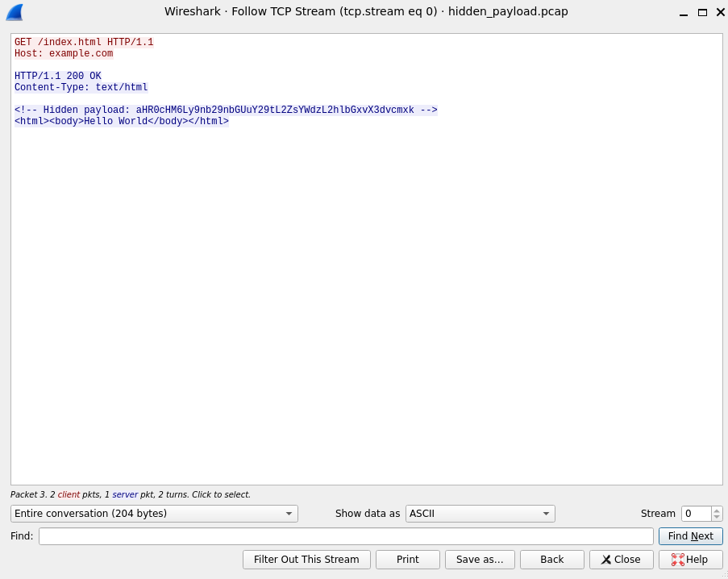Image resolution: width=728 pixels, height=579 pixels.
Task: Click the Hidden payload comment line
Action: [x=226, y=110]
